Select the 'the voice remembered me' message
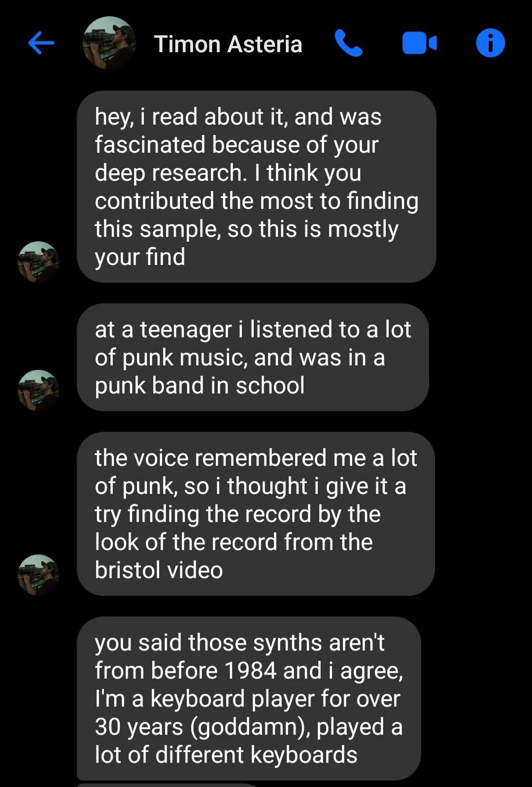532x787 pixels. [x=256, y=514]
